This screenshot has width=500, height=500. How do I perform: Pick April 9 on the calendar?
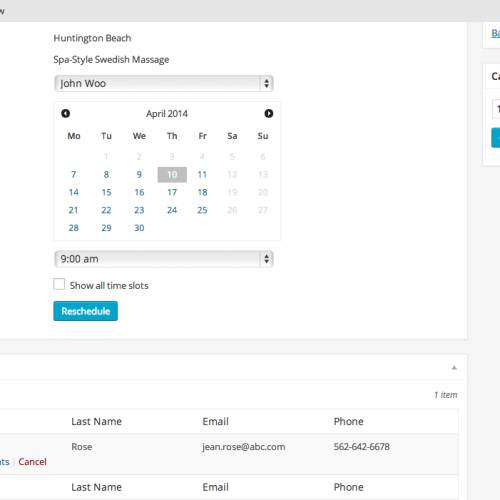click(139, 175)
